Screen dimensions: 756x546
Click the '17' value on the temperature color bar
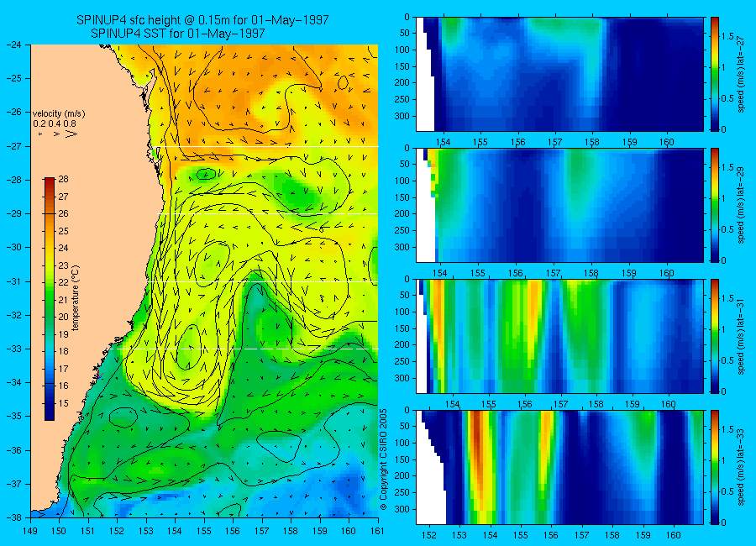click(63, 369)
